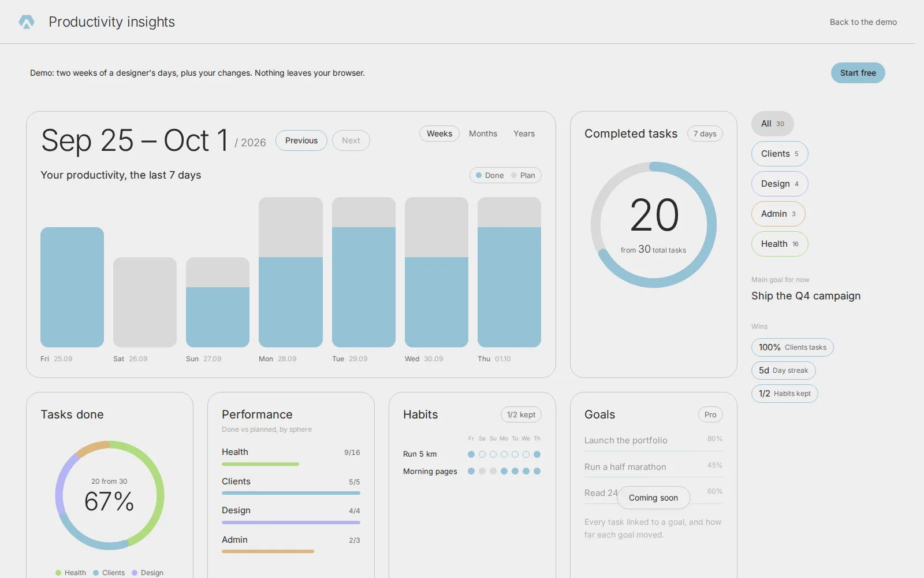Select the Wed 30.09 bar
Viewport: 924px width, 578px height.
tap(437, 272)
